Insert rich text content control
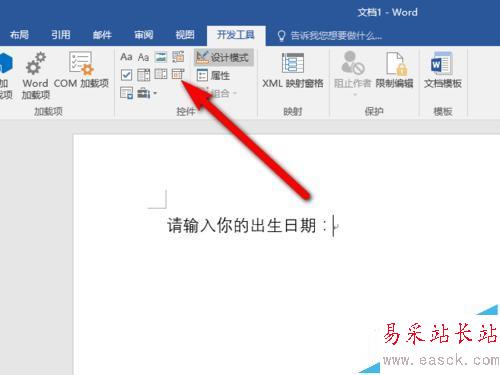Screen dimensions: 500x375 tap(126, 57)
